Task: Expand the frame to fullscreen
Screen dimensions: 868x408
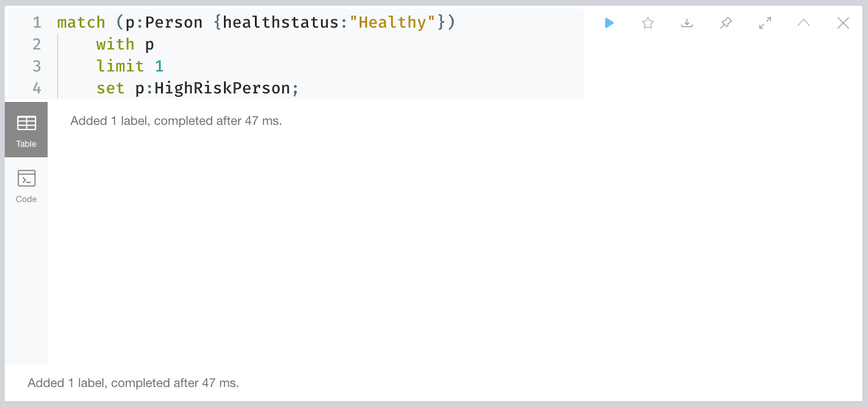Action: pos(765,23)
